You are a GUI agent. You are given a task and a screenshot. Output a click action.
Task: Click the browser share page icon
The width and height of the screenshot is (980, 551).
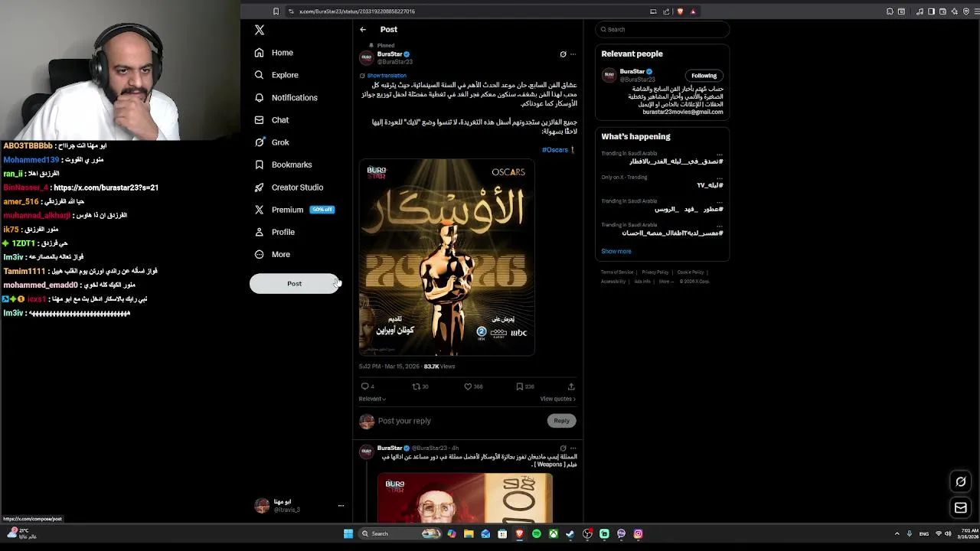click(x=666, y=11)
